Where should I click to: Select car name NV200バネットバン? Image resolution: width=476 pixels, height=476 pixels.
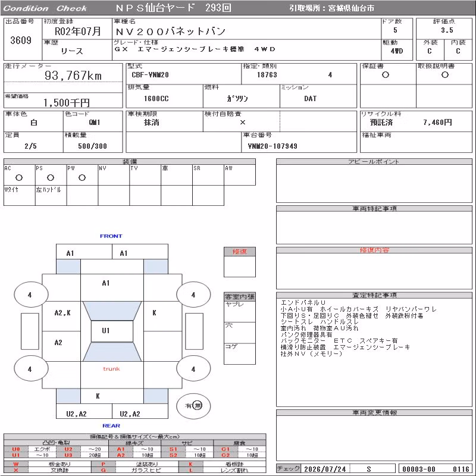coord(171,32)
